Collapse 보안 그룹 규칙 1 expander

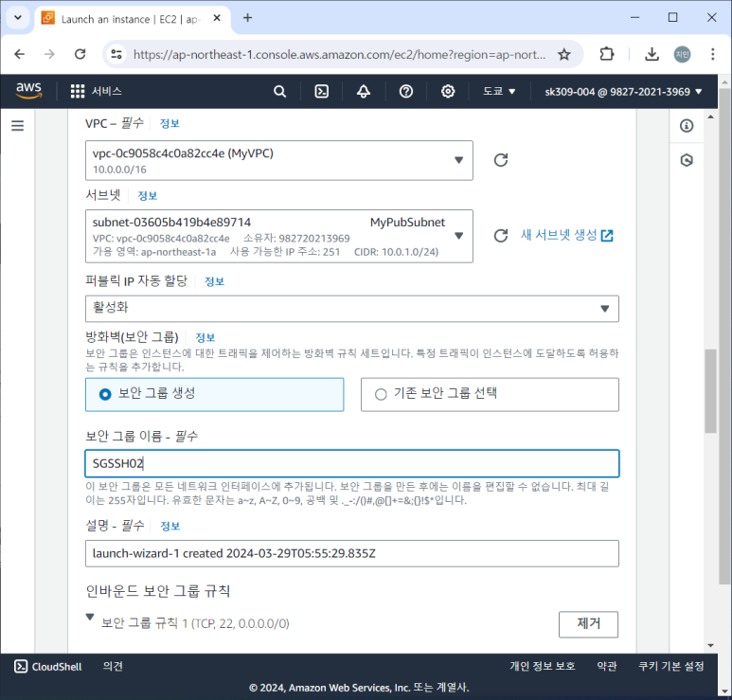click(x=90, y=618)
